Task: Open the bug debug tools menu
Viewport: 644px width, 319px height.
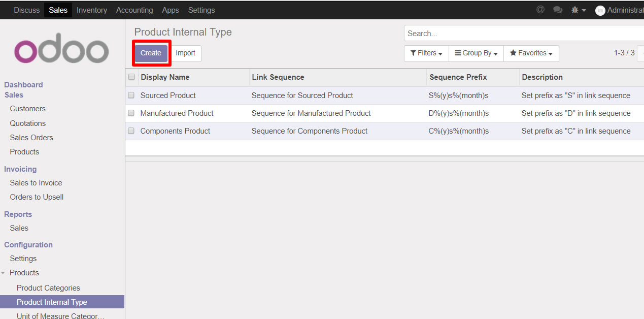Action: point(578,10)
